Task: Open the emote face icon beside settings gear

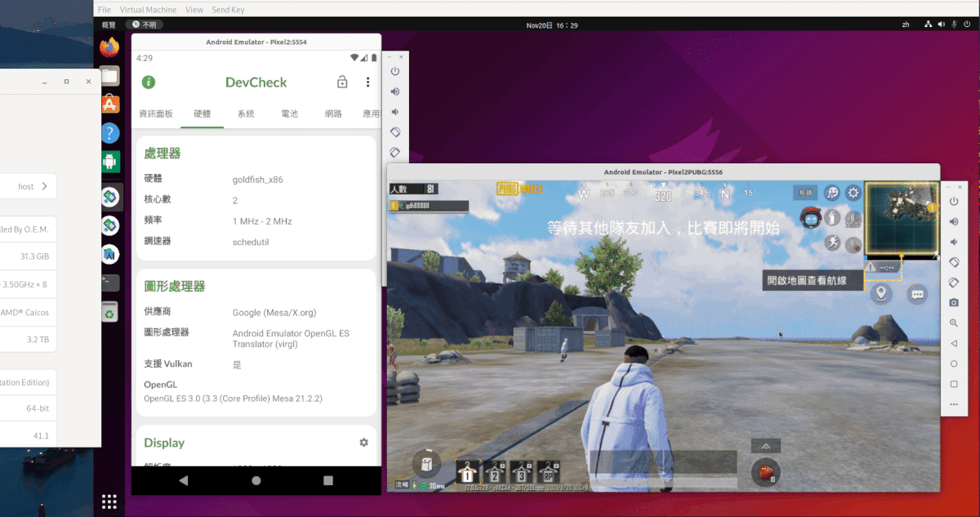Action: (832, 194)
